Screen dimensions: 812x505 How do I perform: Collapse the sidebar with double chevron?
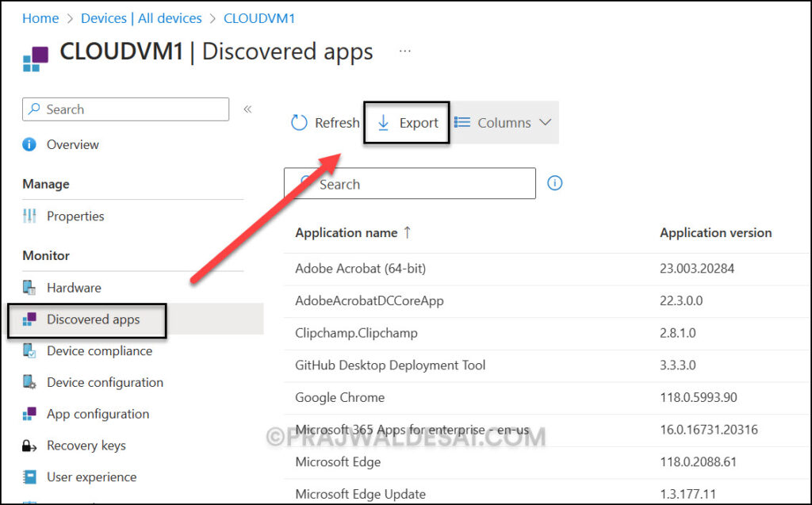247,109
